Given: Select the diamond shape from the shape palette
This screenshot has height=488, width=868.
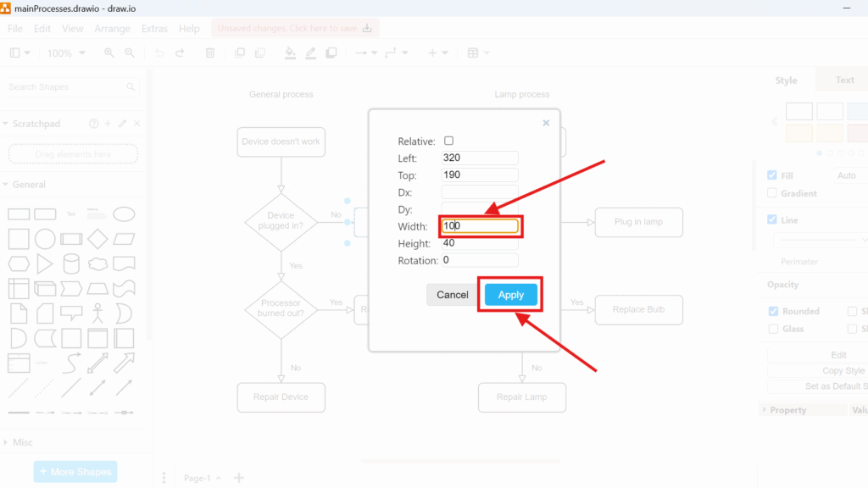Looking at the screenshot, I should (x=97, y=239).
